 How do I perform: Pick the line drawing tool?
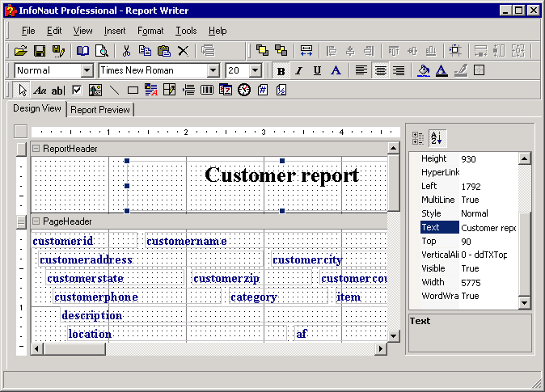coord(114,91)
